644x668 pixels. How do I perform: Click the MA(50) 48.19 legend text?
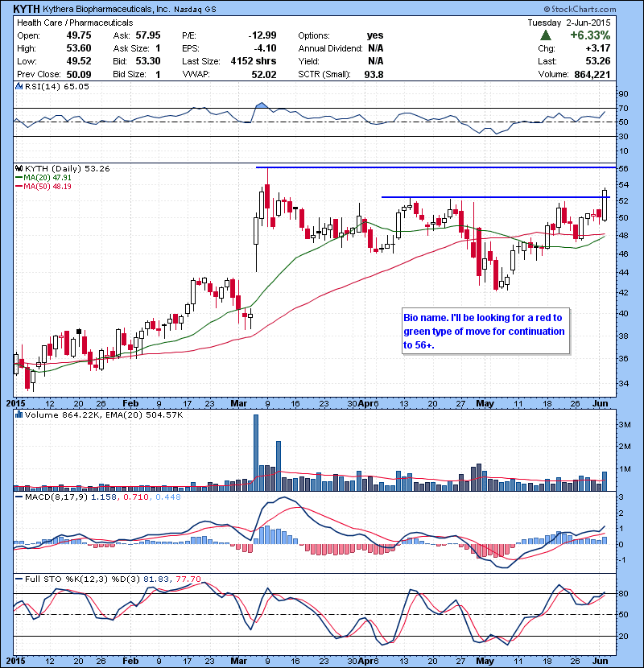[x=47, y=187]
